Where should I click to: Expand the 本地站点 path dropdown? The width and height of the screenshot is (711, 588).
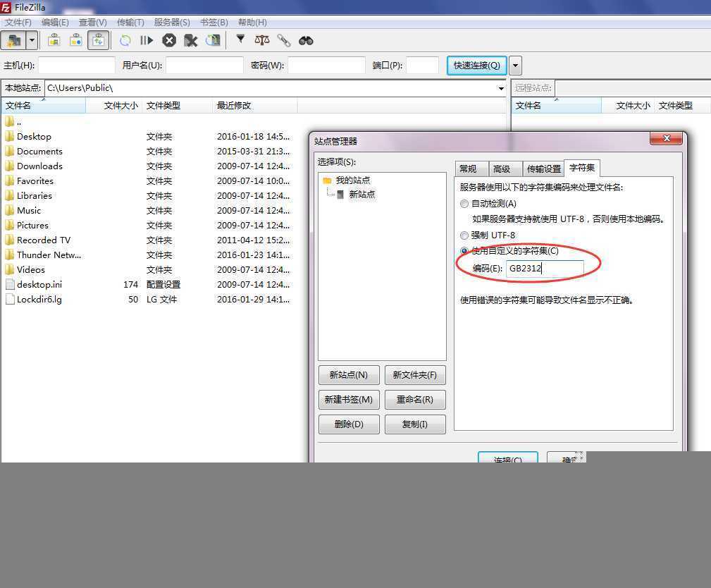(x=501, y=88)
